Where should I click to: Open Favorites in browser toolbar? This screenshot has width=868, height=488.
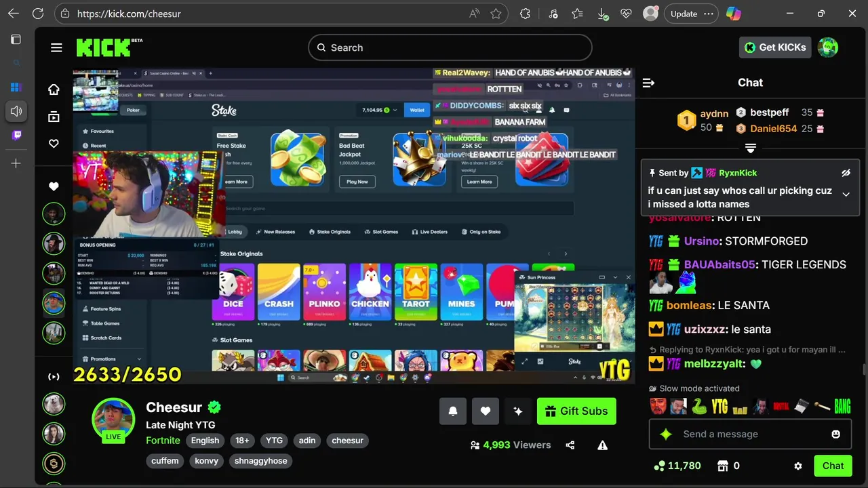pyautogui.click(x=577, y=14)
